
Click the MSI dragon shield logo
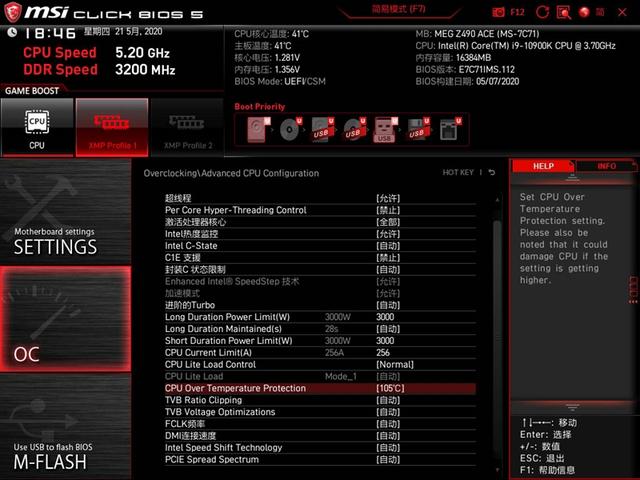click(x=12, y=12)
